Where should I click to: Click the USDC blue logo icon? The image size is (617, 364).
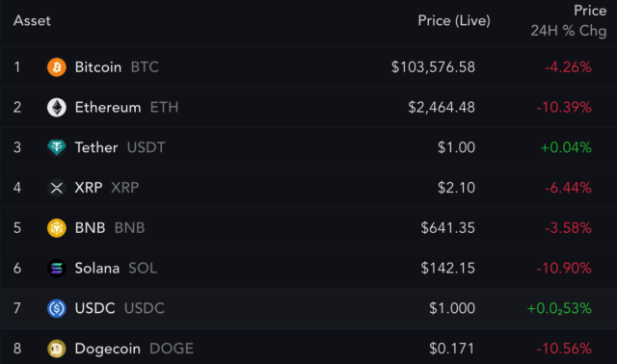57,308
